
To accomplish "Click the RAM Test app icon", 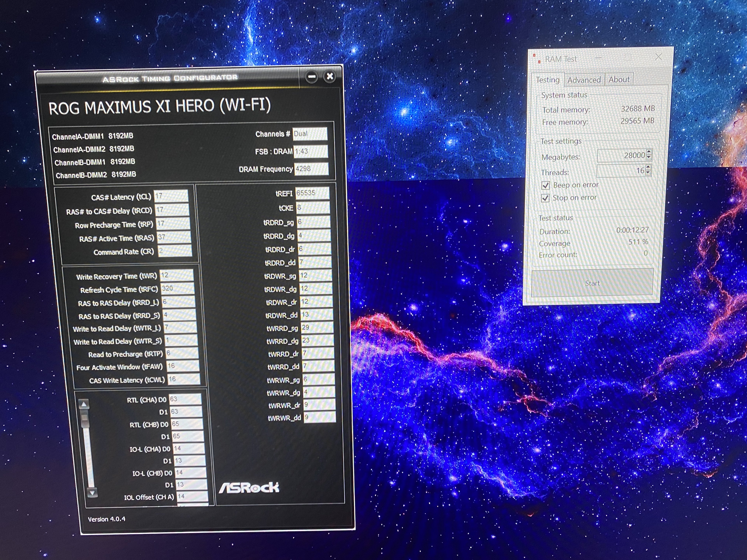I will click(537, 58).
